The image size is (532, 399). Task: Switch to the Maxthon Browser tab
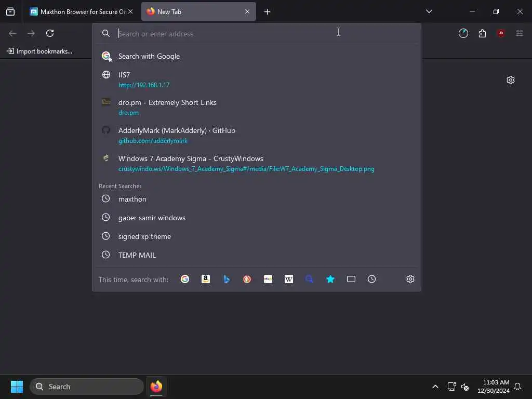(81, 11)
